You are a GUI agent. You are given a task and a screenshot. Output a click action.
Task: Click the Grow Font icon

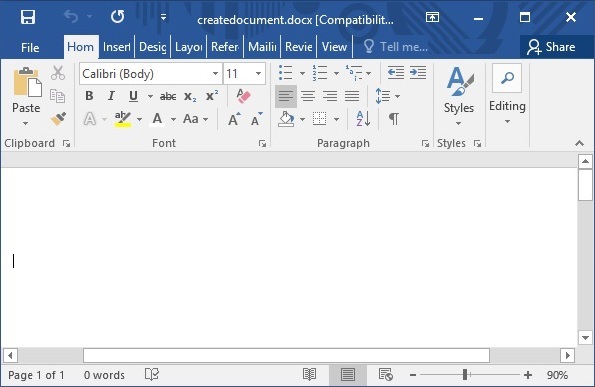tap(234, 119)
